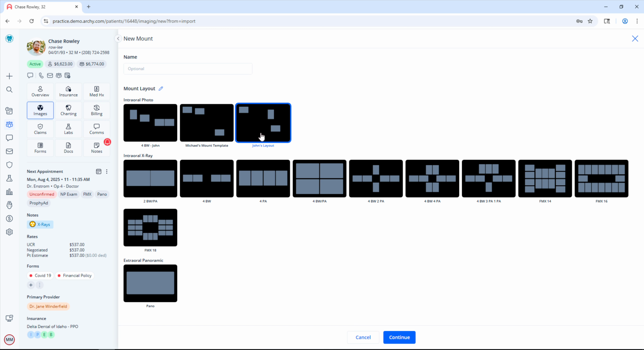Open the Billing tab
This screenshot has width=644, height=350.
click(97, 110)
